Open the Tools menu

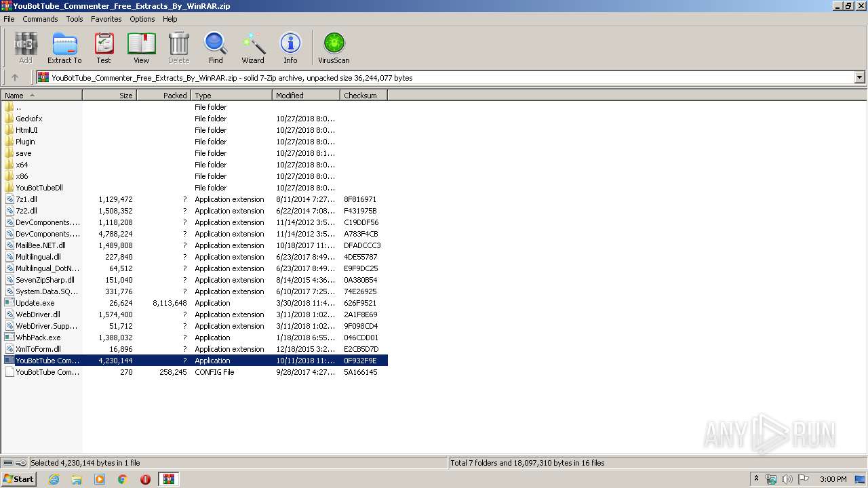pos(75,19)
